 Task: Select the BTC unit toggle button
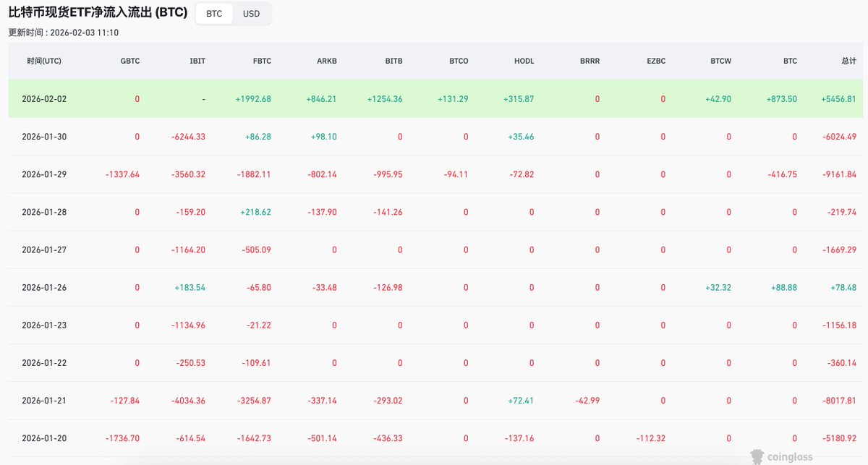(214, 14)
